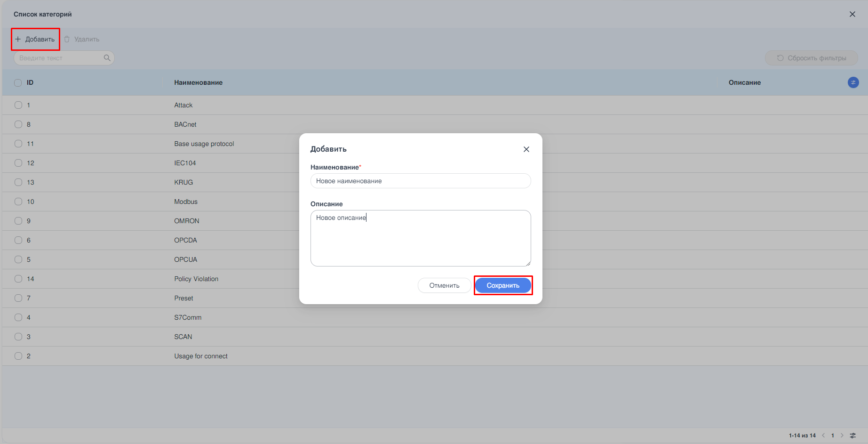Select checkbox for Modbus row
The height and width of the screenshot is (444, 868).
click(x=18, y=202)
